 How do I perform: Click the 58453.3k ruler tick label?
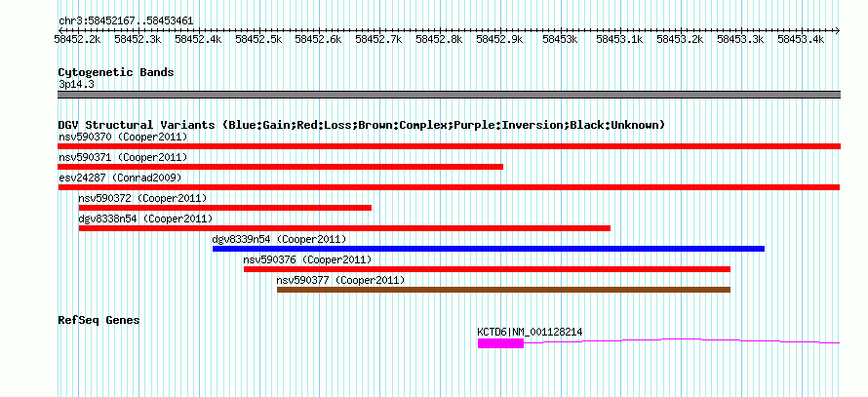pos(740,39)
